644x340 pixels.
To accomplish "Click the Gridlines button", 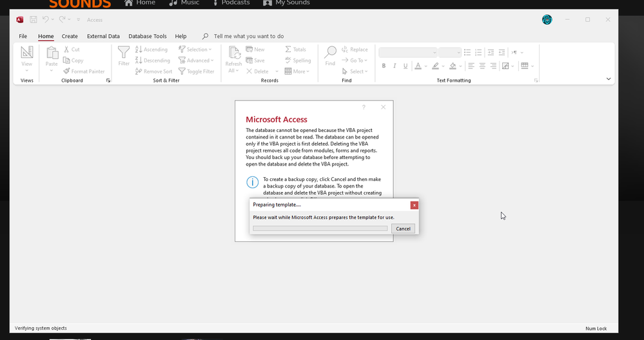I will (525, 66).
